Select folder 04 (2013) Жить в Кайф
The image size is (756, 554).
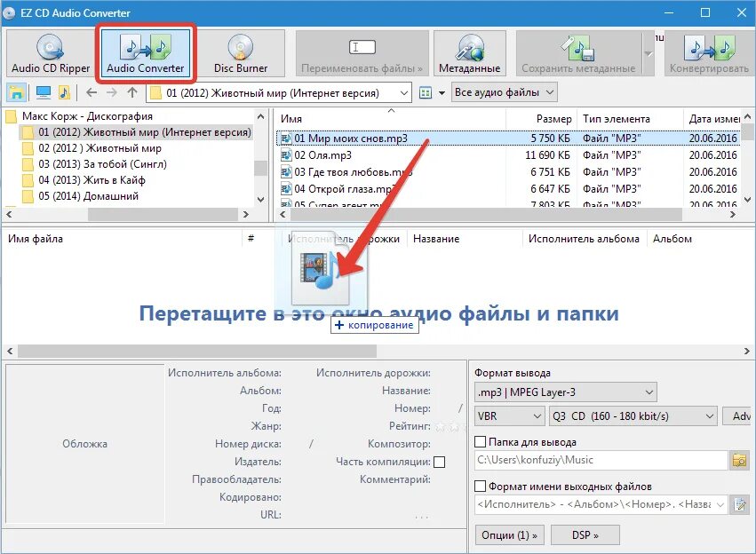pos(92,180)
